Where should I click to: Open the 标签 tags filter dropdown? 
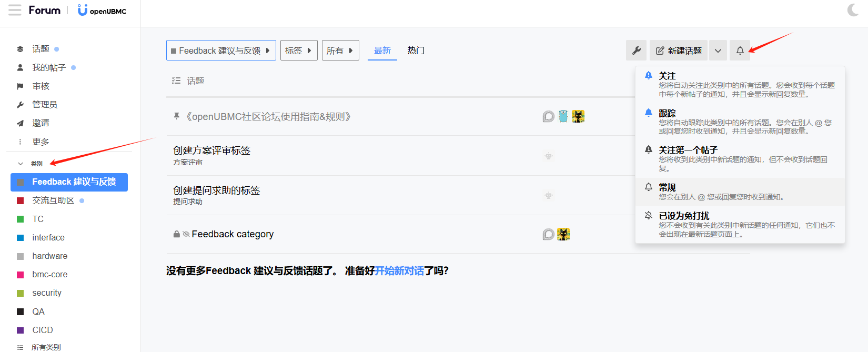298,51
